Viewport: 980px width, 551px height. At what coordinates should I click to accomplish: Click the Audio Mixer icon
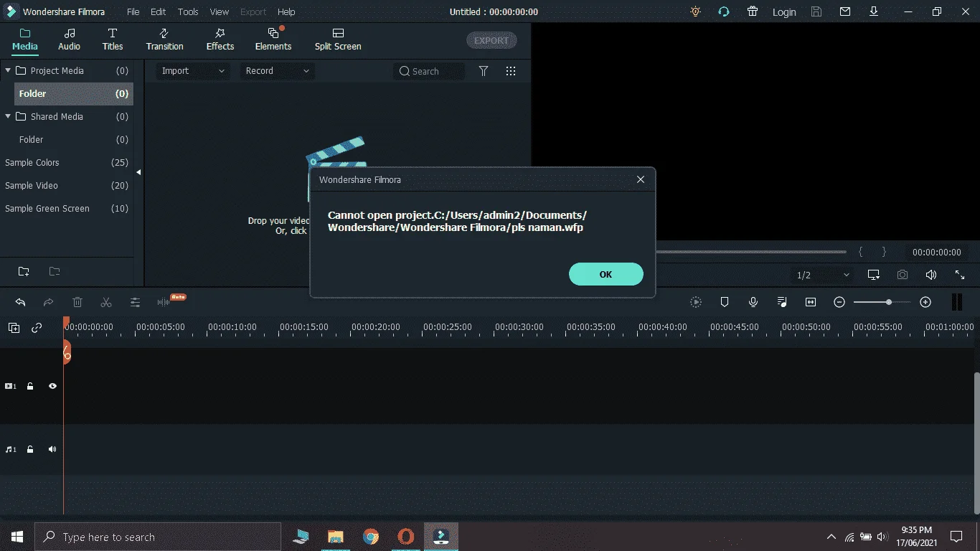[x=782, y=302]
